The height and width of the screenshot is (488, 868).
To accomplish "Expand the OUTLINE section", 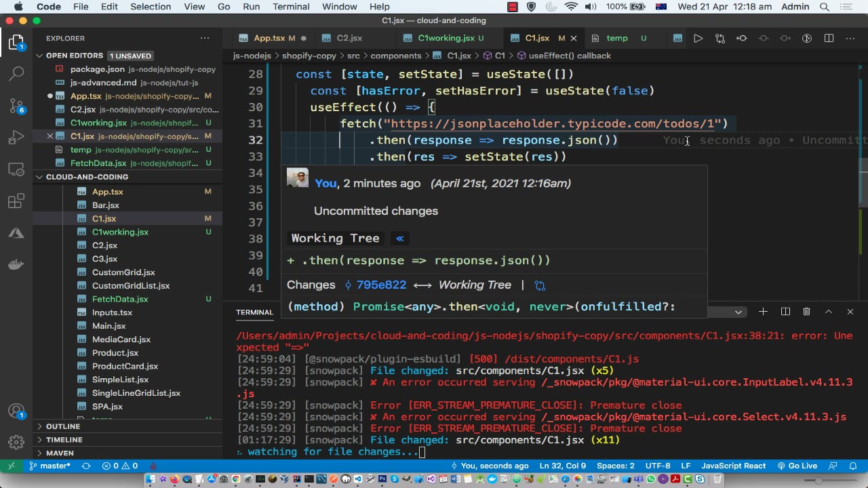I will pyautogui.click(x=63, y=426).
